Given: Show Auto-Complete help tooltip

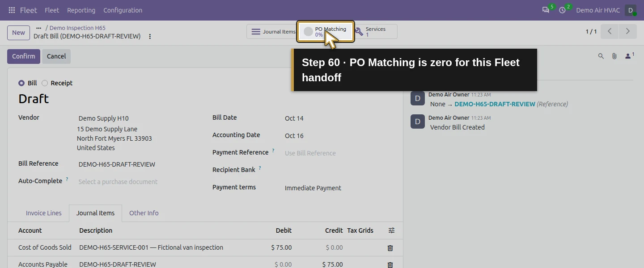Looking at the screenshot, I should [67, 179].
